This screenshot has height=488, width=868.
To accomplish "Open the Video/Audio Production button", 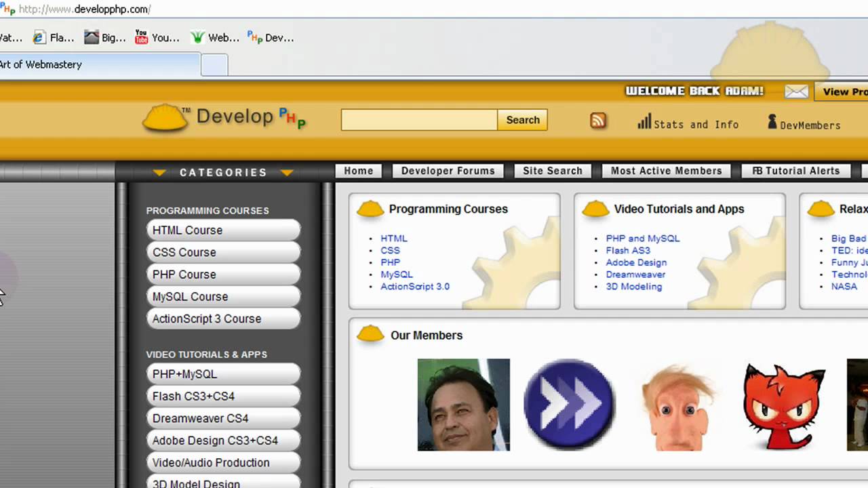I will (x=223, y=463).
